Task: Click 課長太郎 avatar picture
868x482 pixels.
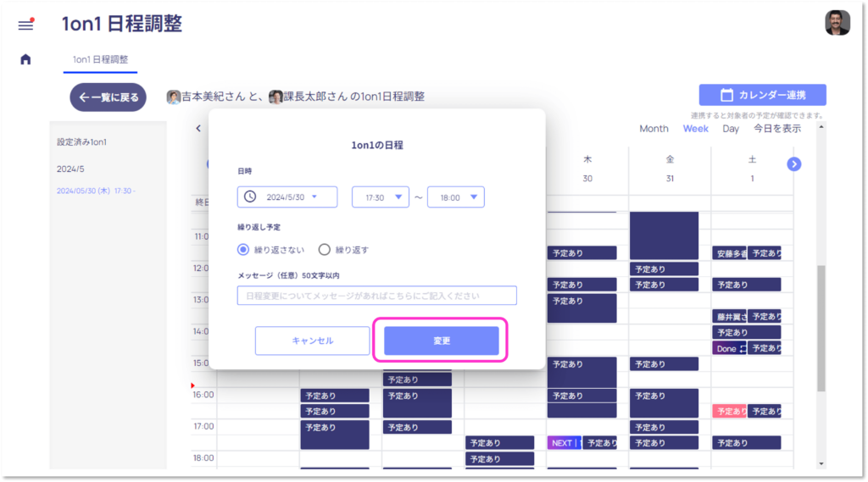Action: click(x=275, y=97)
